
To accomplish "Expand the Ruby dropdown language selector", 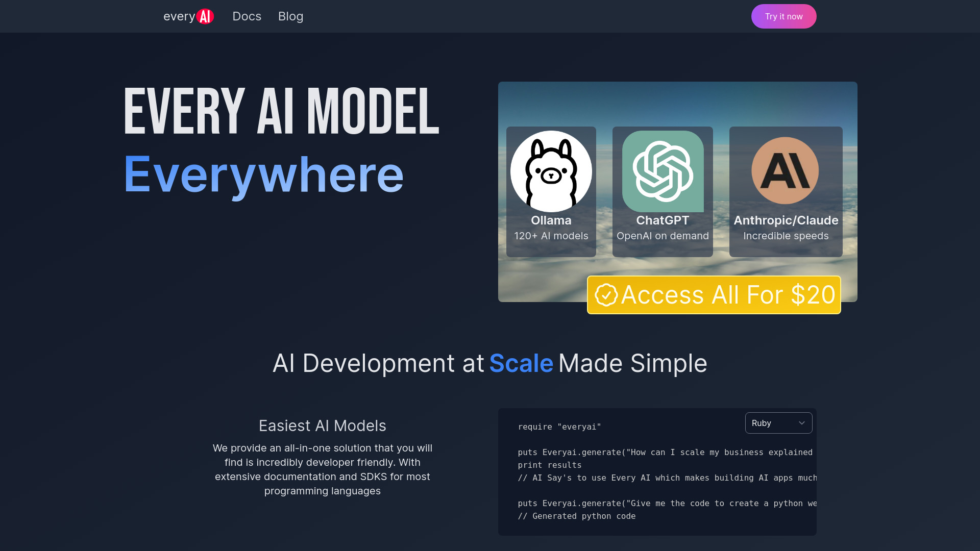I will pyautogui.click(x=778, y=422).
